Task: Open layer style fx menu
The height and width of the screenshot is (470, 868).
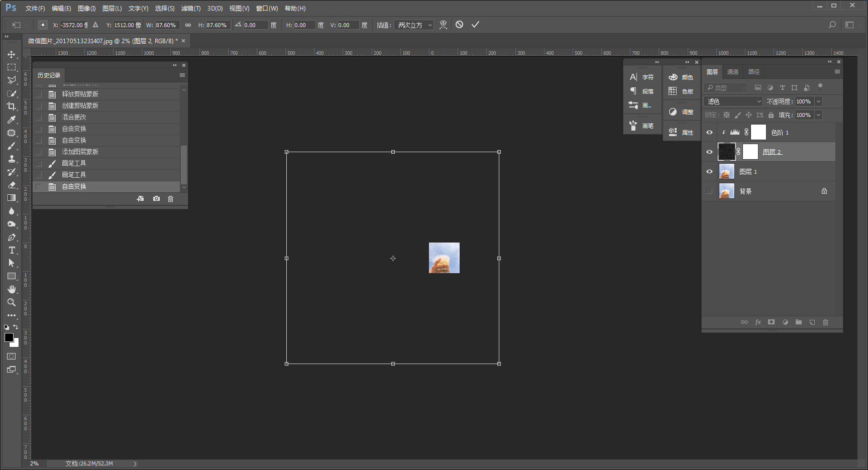Action: tap(758, 322)
